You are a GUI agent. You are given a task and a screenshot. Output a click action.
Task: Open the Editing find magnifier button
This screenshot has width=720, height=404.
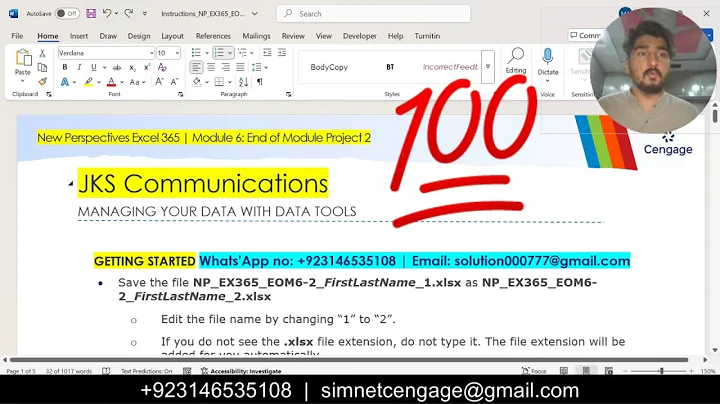[x=516, y=60]
